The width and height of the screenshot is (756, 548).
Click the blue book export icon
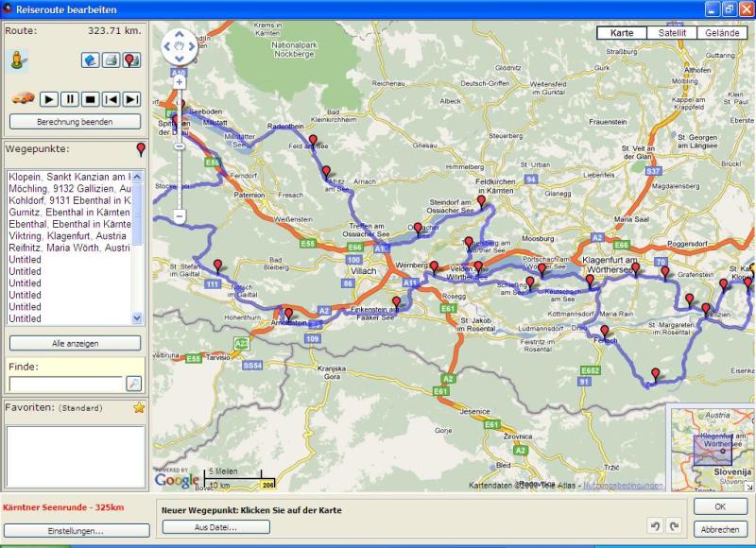point(90,60)
